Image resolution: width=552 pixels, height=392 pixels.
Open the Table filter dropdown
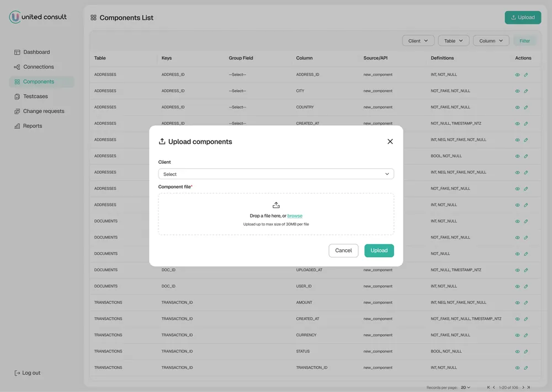tap(453, 41)
